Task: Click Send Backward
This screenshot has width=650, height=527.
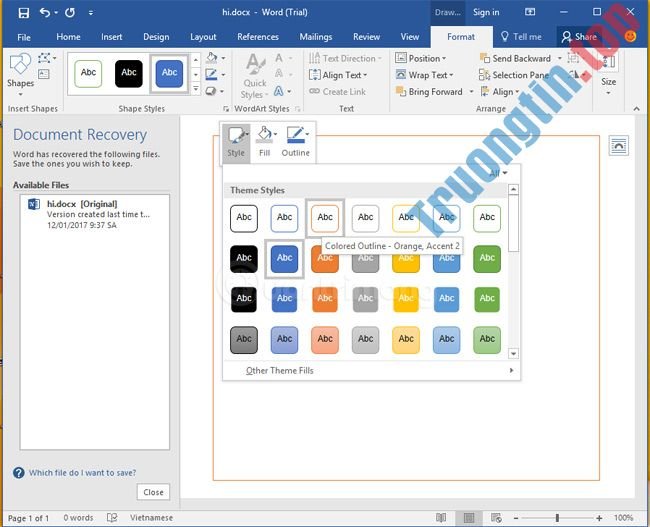Action: 515,58
